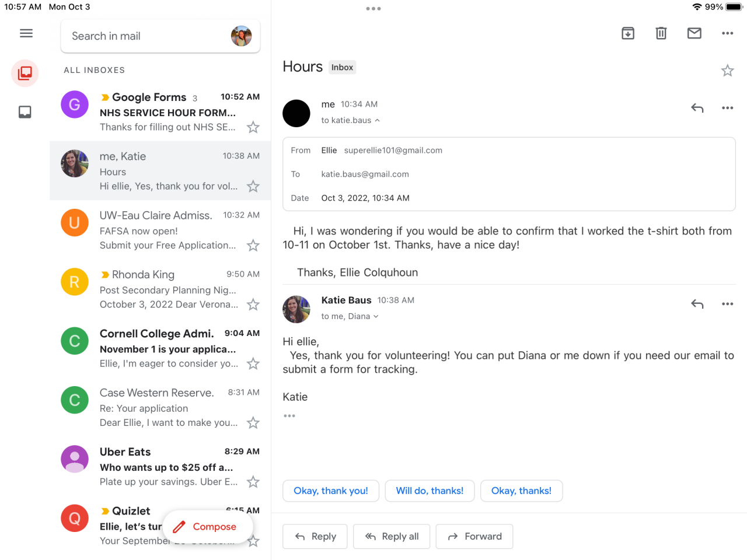Open the account profile picture
This screenshot has width=747, height=560.
241,36
